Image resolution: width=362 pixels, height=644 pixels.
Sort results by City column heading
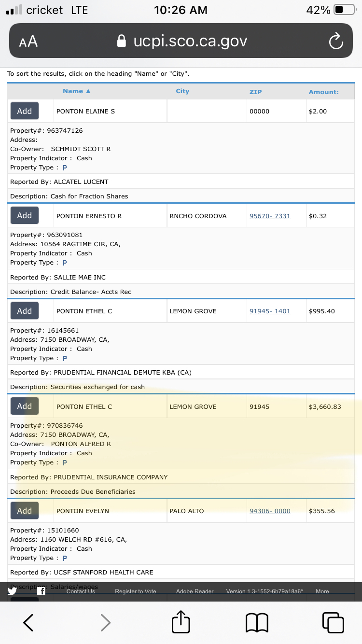182,91
